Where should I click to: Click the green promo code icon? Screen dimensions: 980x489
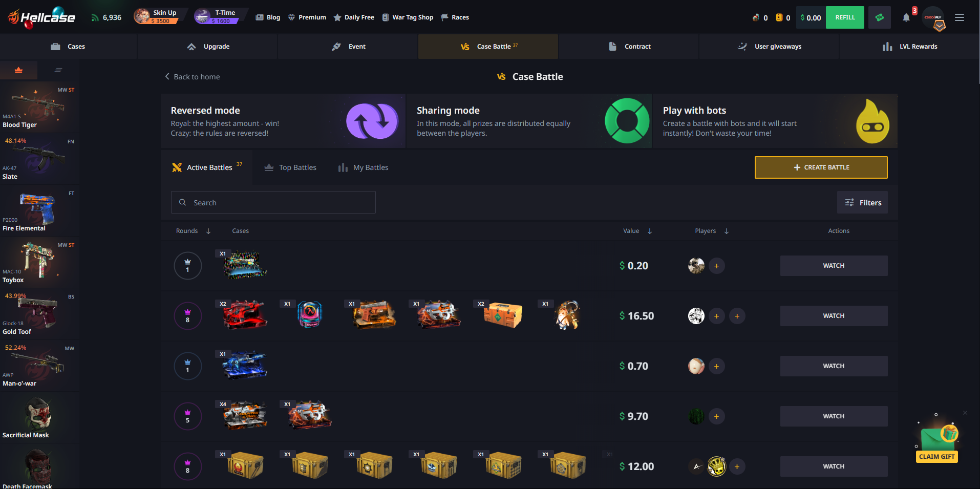pos(880,17)
